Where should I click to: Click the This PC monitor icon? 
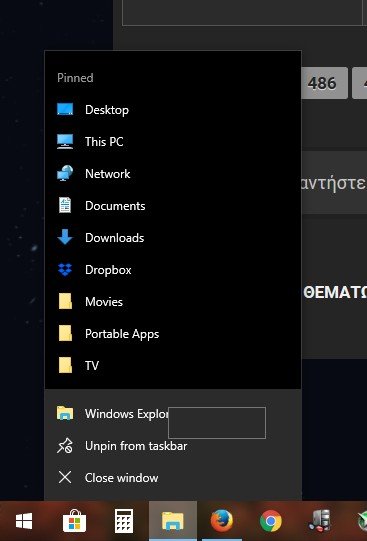65,141
